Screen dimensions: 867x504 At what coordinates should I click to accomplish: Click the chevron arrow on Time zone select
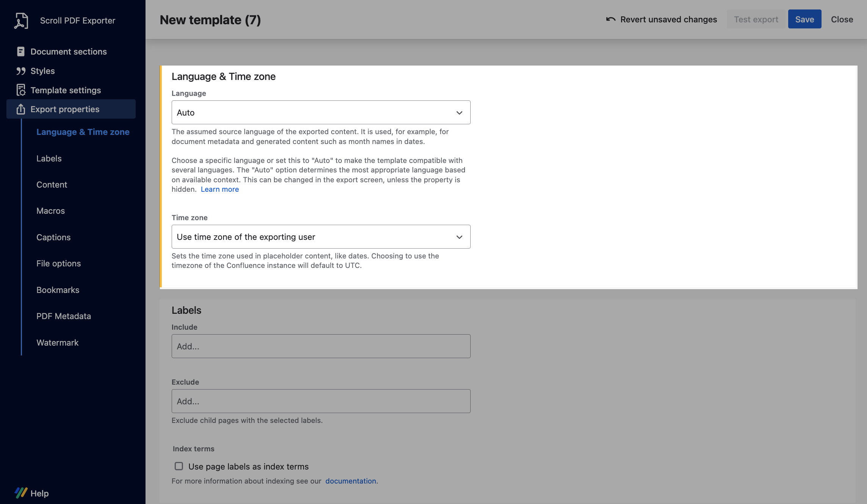pyautogui.click(x=459, y=237)
